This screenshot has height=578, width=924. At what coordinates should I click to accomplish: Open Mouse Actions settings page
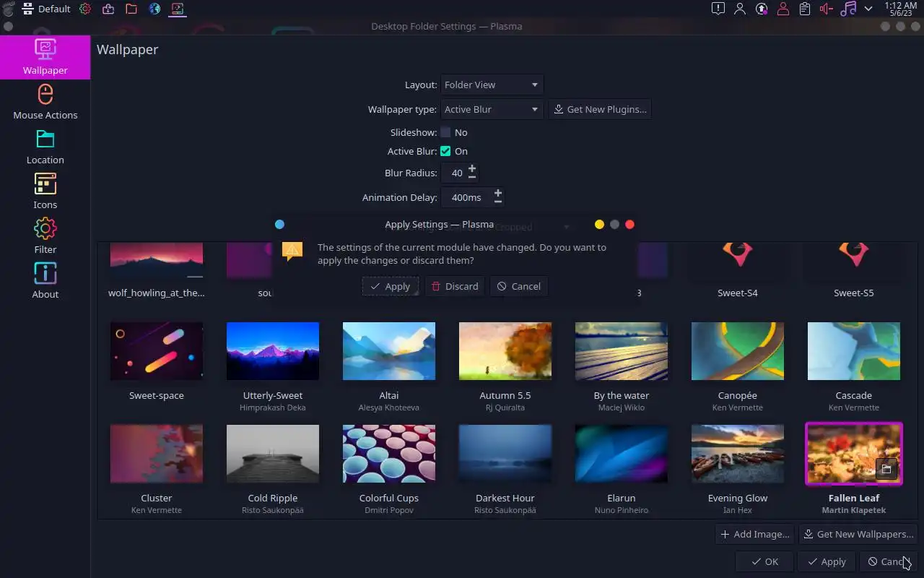tap(45, 102)
